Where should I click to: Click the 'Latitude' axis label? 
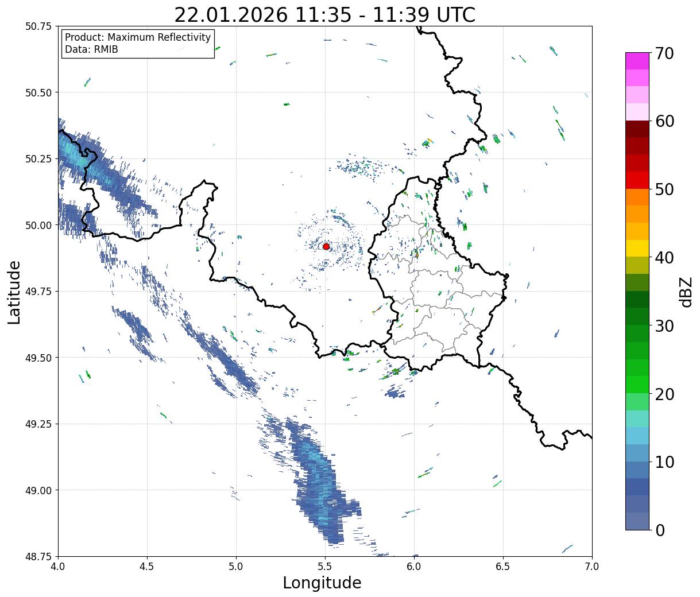[x=14, y=292]
